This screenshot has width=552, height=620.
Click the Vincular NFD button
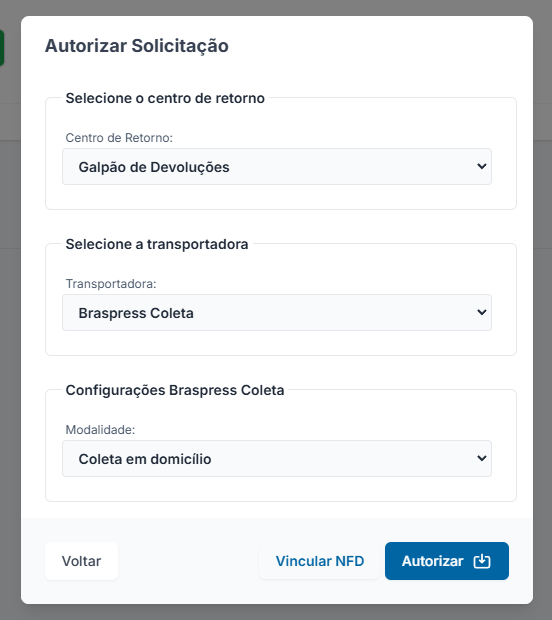(x=319, y=561)
